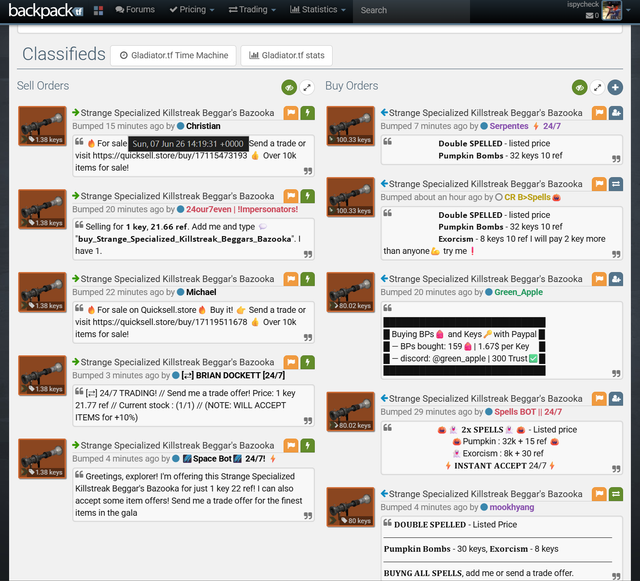The width and height of the screenshot is (640, 581).
Task: Visit Michael's profile link
Action: click(201, 292)
